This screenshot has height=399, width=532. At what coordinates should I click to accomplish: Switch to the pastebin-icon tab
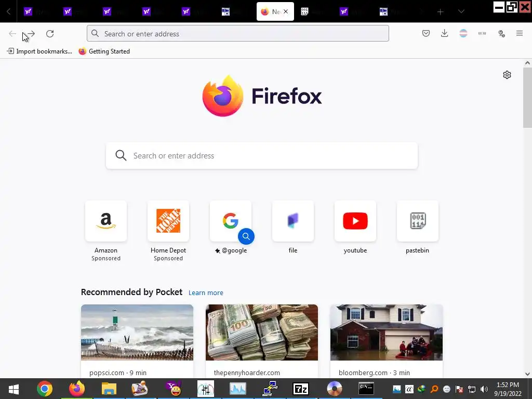point(304,12)
